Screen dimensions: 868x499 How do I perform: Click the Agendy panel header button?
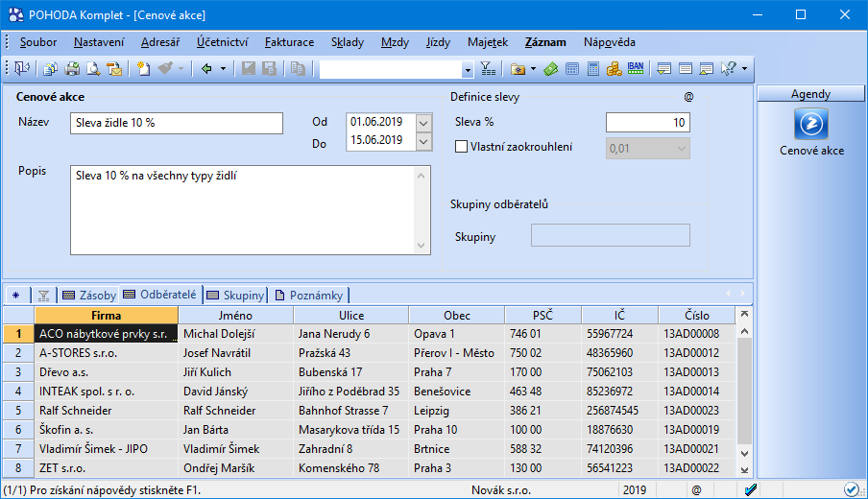coord(810,94)
